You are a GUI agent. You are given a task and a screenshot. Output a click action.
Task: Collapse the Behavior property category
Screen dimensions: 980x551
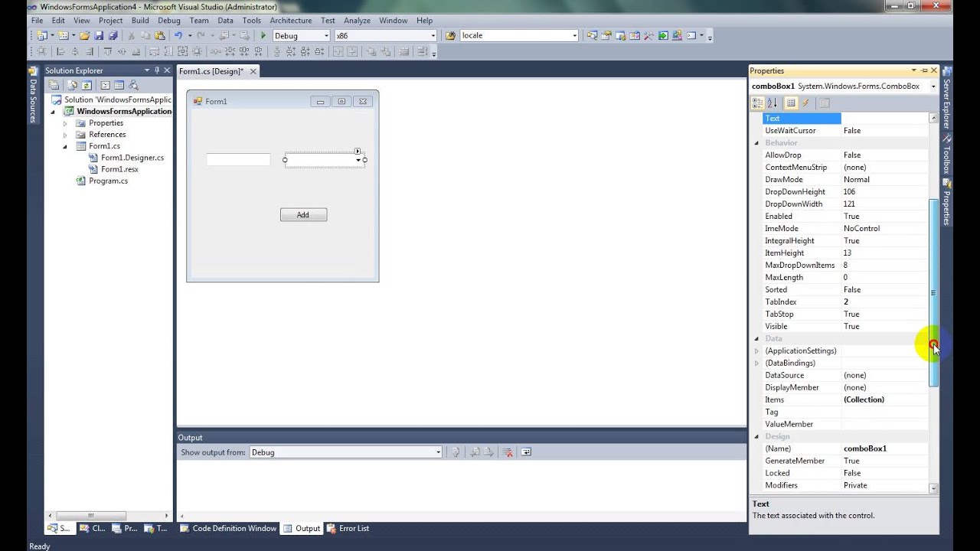pos(756,143)
